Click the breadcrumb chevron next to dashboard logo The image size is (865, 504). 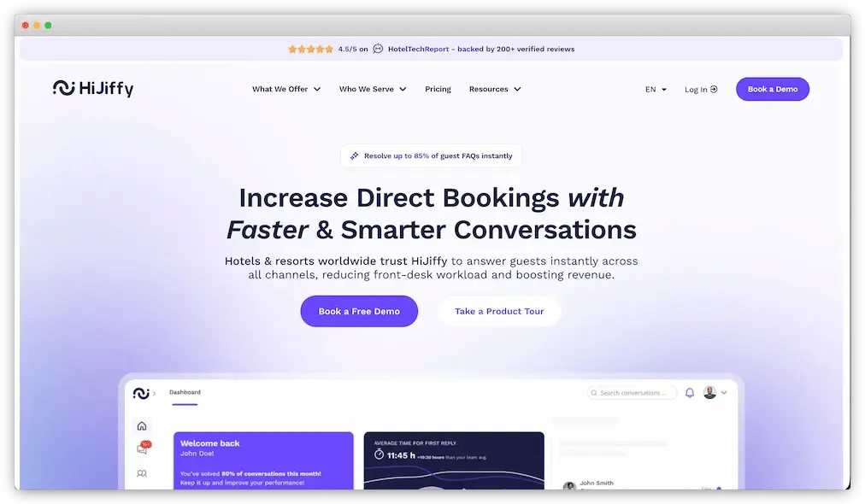click(x=155, y=393)
